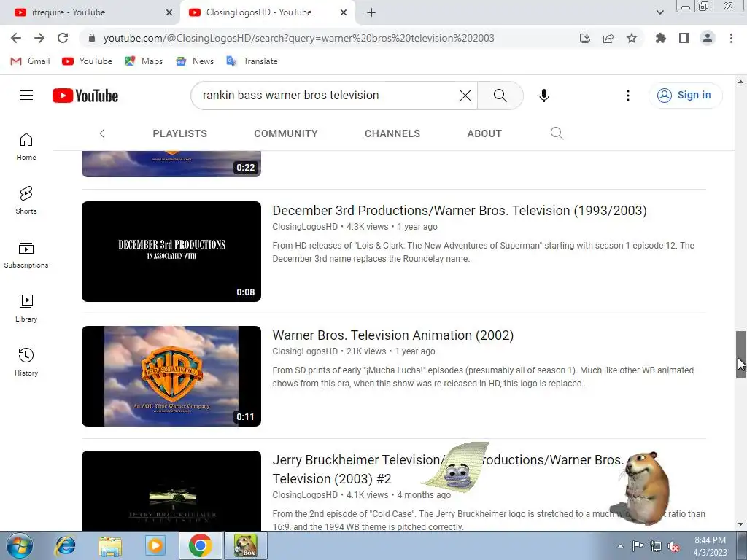Bookmark this page with the star
This screenshot has width=747, height=560.
pos(632,38)
